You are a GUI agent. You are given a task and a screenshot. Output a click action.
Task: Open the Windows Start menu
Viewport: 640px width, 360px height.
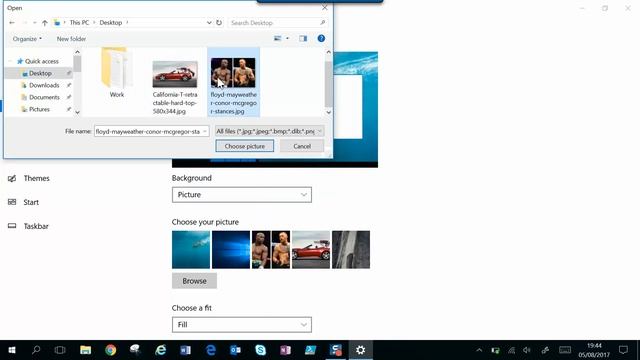point(12,350)
